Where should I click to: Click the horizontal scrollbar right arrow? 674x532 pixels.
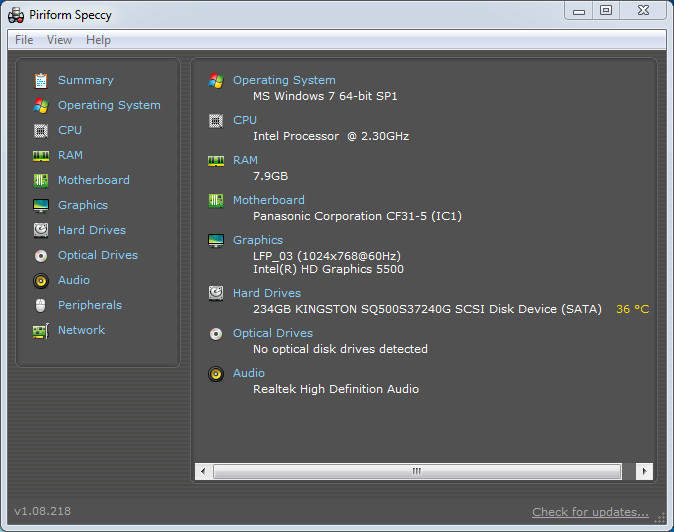(644, 471)
